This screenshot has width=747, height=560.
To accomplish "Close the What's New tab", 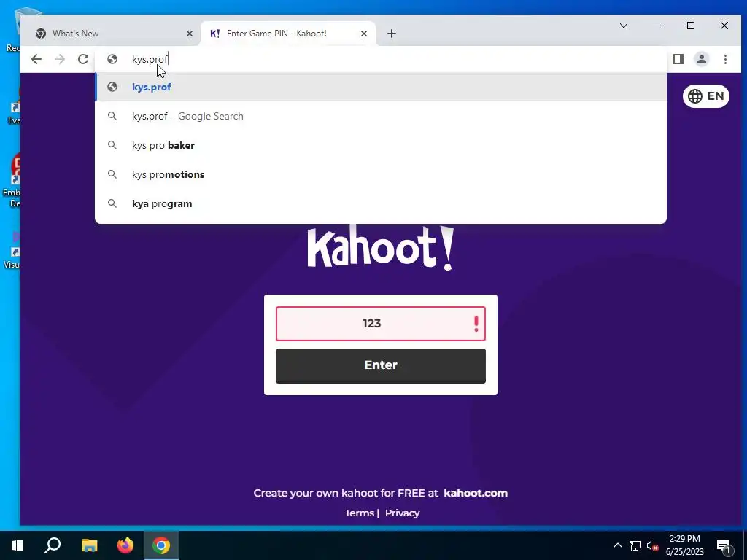I will point(190,34).
